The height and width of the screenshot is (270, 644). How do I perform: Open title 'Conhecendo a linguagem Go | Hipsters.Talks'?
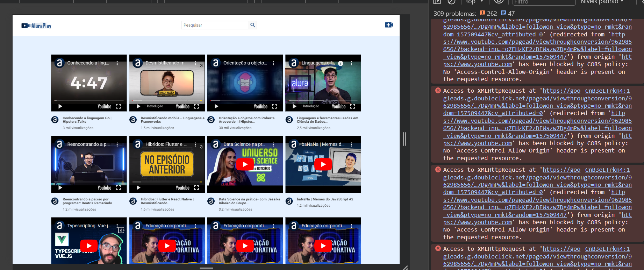pyautogui.click(x=87, y=120)
